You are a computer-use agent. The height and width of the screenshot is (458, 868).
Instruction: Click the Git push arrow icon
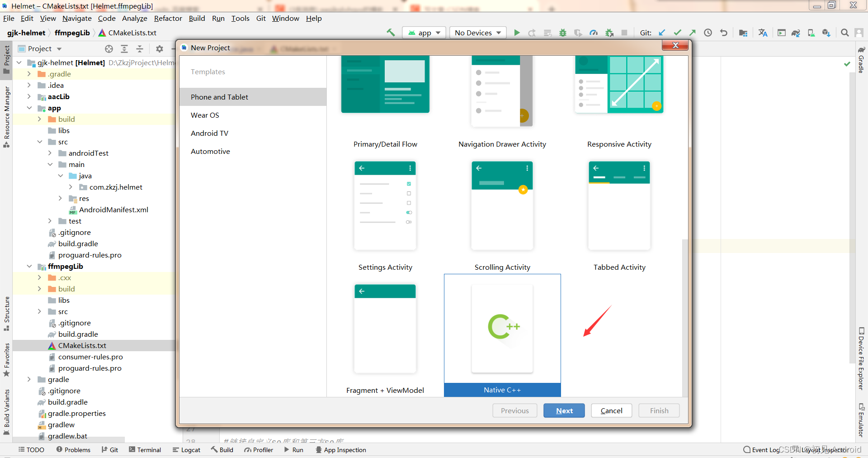point(692,33)
